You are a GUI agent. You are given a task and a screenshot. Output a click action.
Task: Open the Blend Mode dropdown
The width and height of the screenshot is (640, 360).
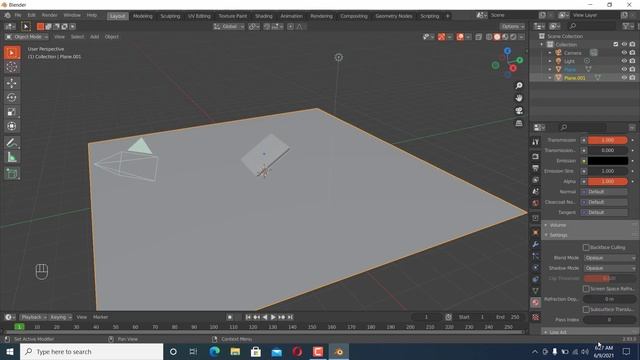click(610, 258)
